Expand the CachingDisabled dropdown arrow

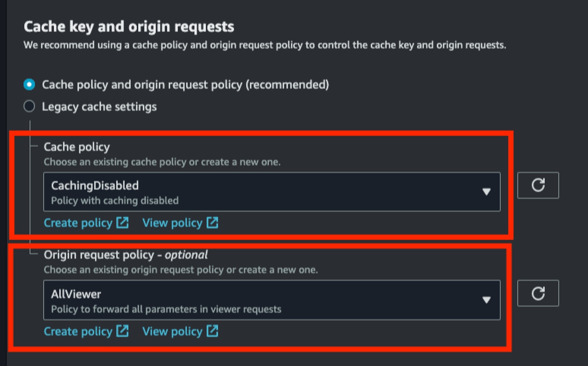click(486, 192)
